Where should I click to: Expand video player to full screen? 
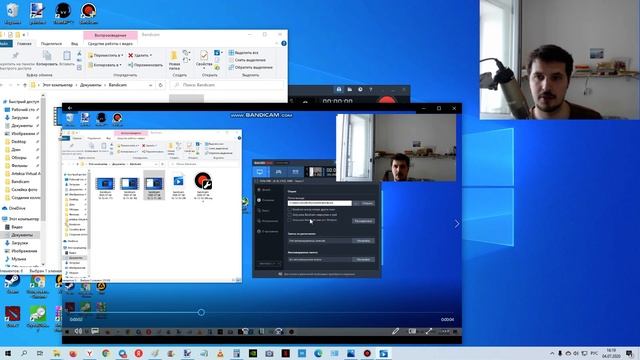click(x=429, y=331)
